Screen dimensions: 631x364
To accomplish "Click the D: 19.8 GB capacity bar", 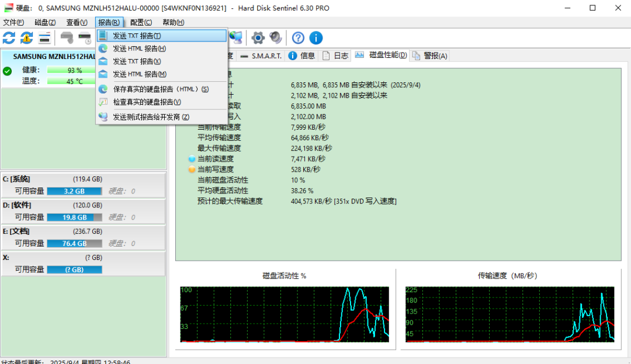I will [74, 217].
